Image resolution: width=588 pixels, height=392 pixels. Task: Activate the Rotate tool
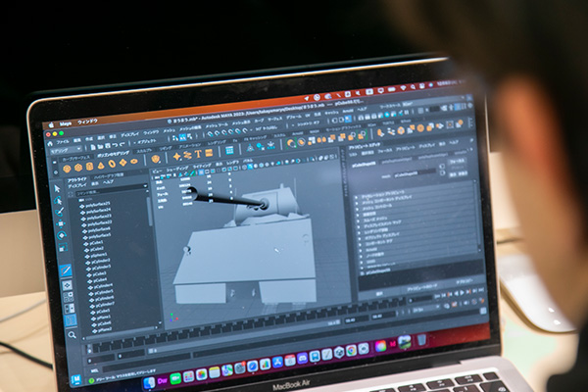(x=62, y=236)
